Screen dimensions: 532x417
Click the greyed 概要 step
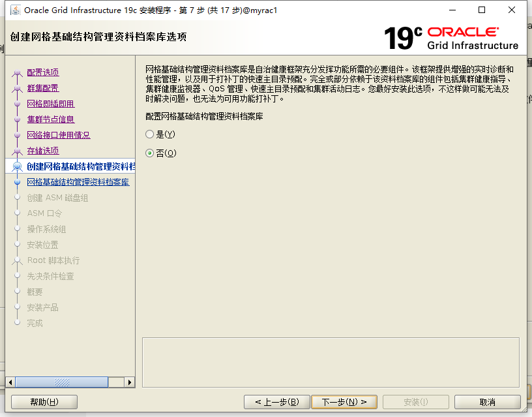[35, 291]
